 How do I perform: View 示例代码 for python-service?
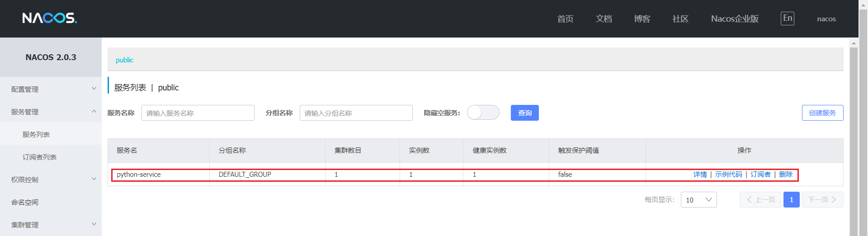tap(728, 175)
